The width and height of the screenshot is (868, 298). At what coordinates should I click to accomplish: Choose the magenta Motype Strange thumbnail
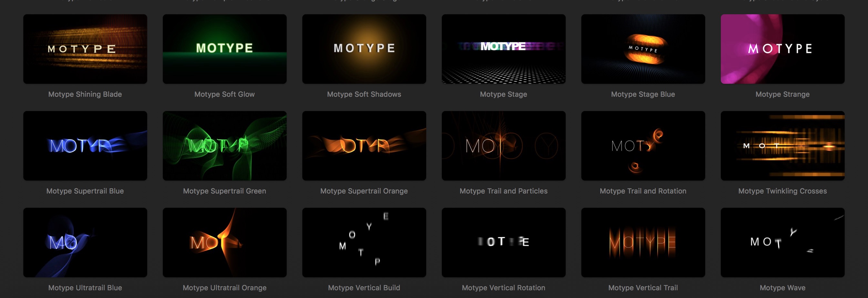coord(783,49)
